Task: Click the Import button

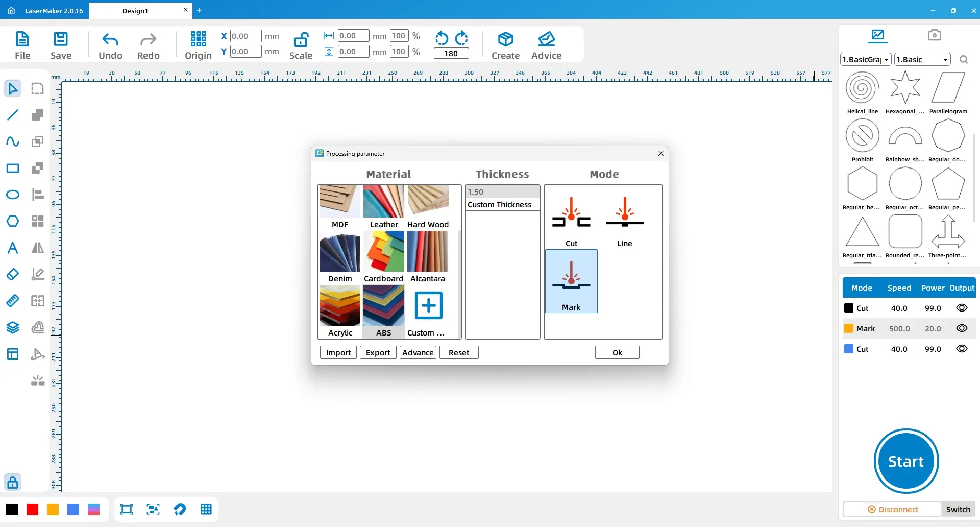Action: pos(338,352)
